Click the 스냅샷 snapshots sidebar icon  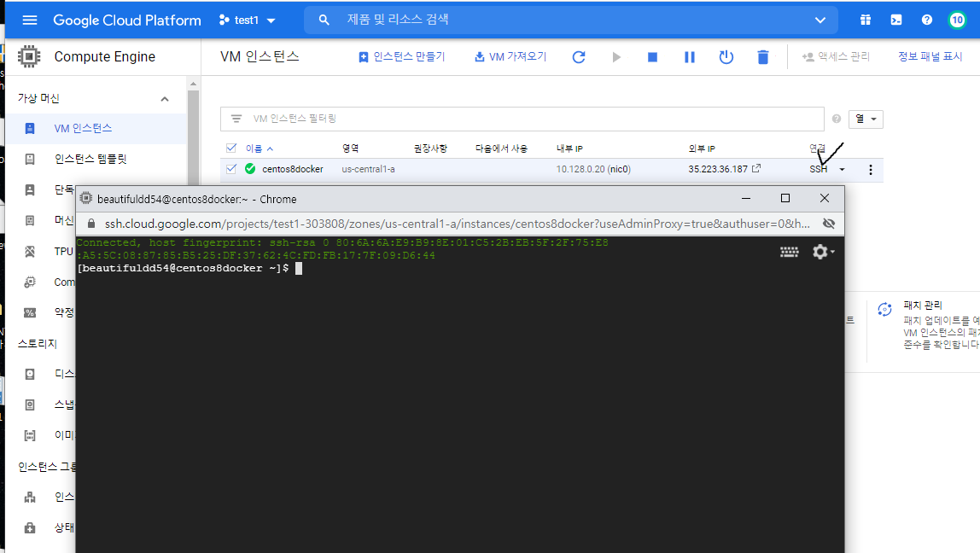29,405
